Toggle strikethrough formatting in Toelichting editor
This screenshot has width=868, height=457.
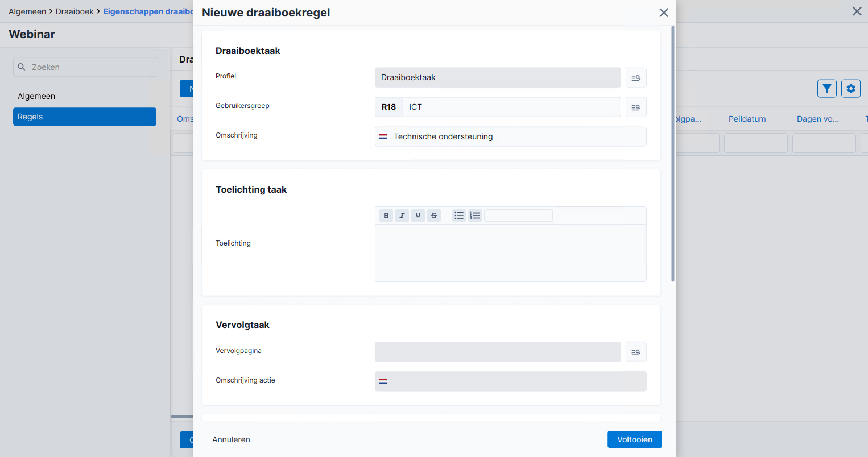click(x=434, y=215)
